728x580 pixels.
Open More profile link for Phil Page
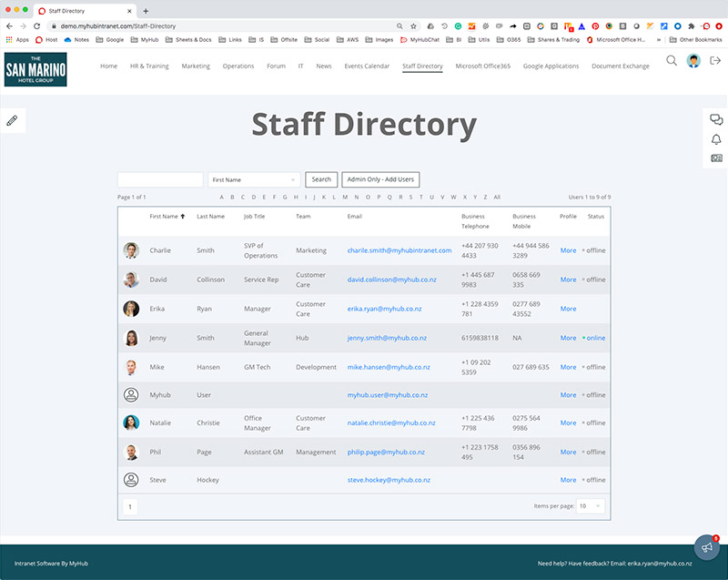tap(568, 453)
